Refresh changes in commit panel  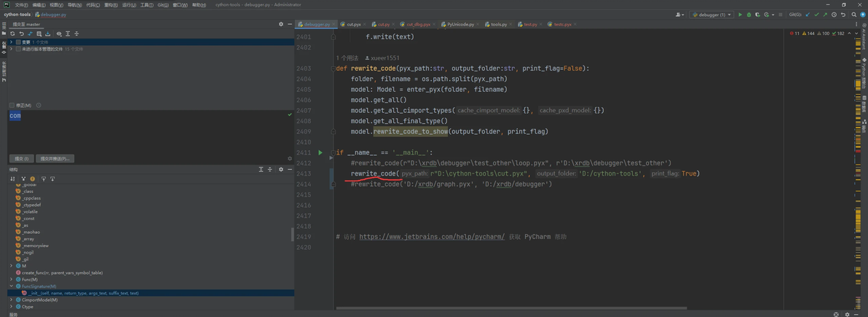click(12, 34)
